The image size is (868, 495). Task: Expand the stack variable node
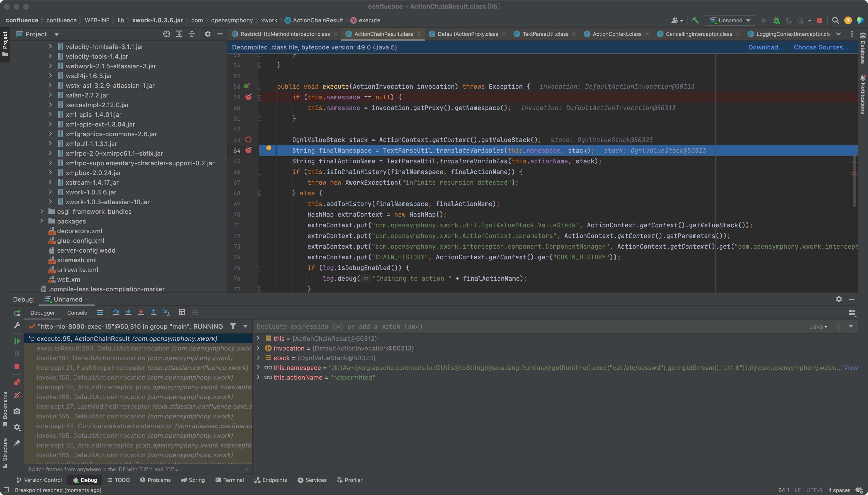click(258, 358)
